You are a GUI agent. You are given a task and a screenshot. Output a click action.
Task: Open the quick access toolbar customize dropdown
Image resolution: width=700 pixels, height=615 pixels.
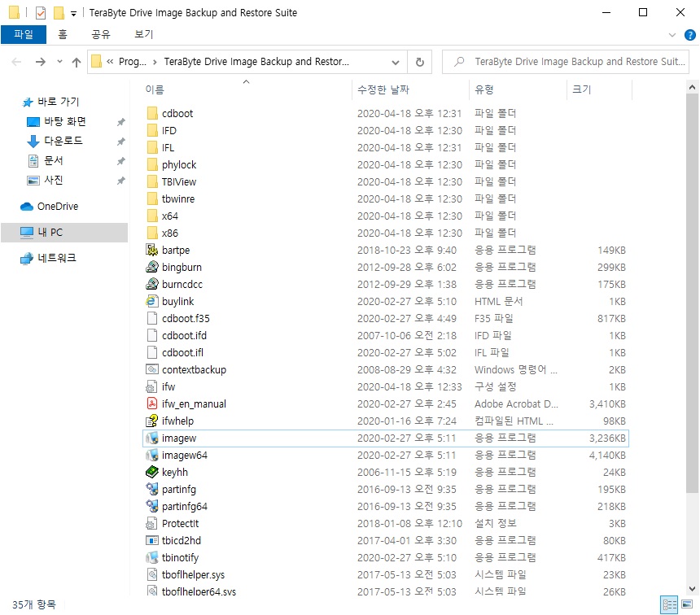coord(73,14)
